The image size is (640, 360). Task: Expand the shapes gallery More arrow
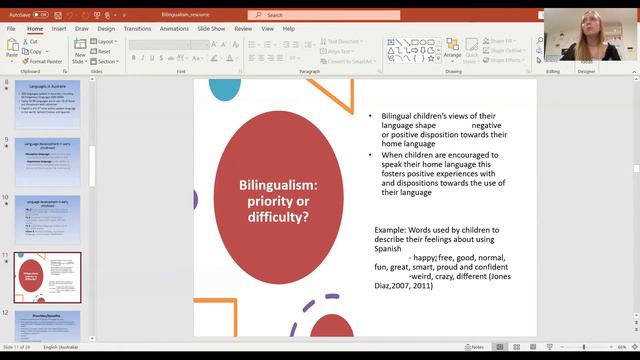point(438,59)
